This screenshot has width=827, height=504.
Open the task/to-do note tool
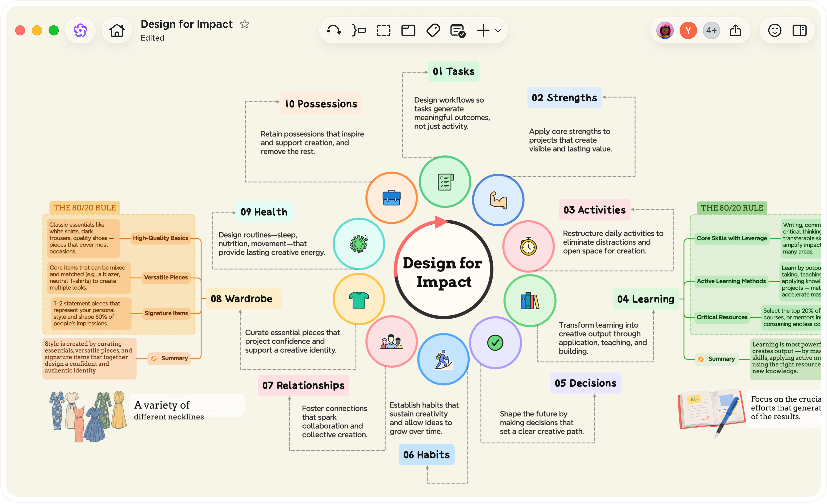458,30
